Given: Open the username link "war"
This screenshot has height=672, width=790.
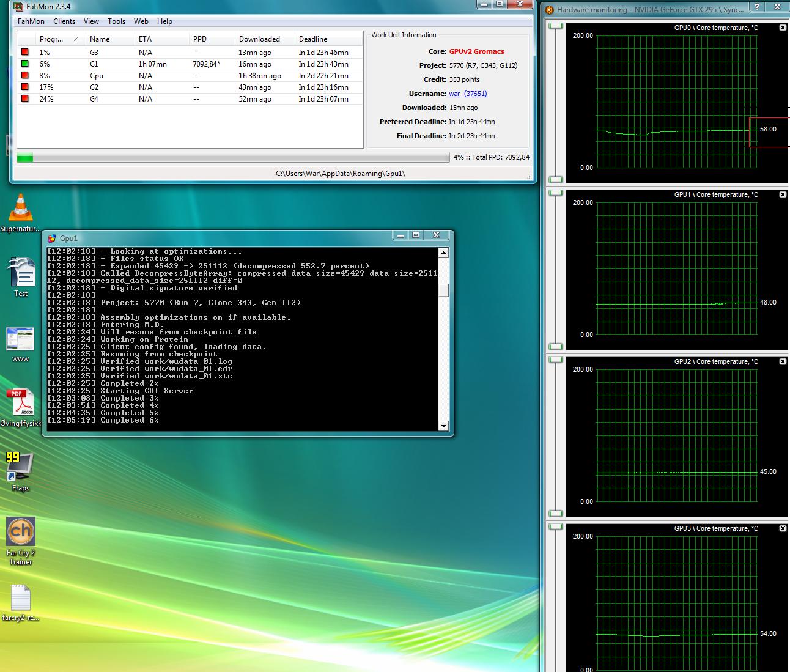Looking at the screenshot, I should coord(454,94).
